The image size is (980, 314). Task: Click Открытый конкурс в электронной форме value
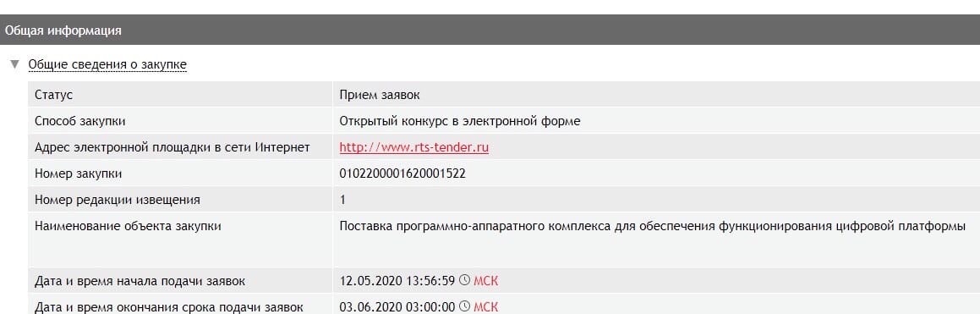[459, 121]
